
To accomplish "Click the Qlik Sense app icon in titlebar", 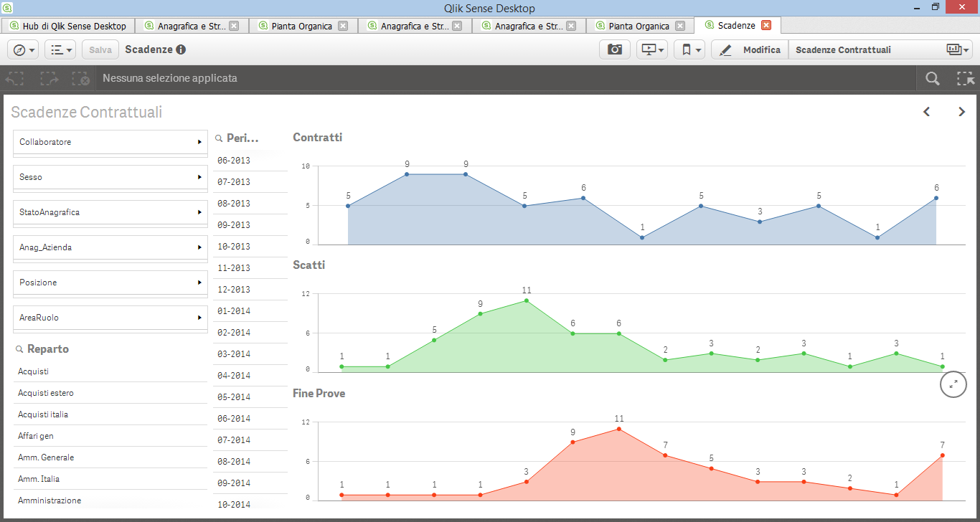I will click(x=6, y=7).
